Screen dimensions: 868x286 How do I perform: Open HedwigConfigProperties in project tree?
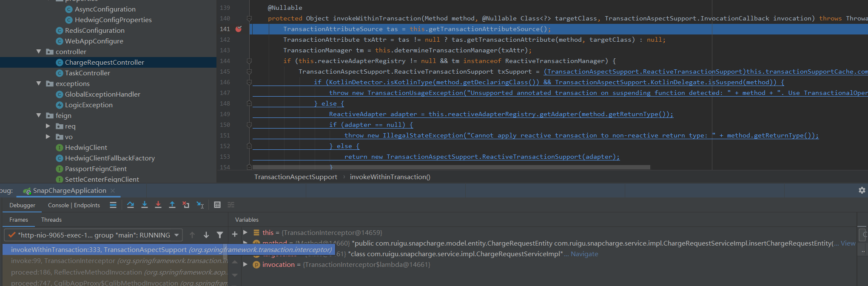[113, 20]
